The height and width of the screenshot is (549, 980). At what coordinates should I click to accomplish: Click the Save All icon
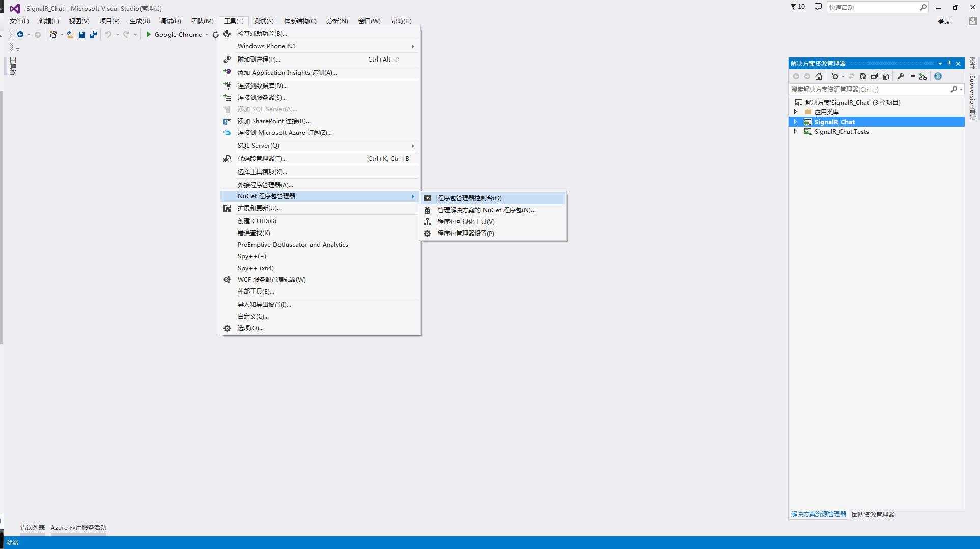click(x=93, y=34)
